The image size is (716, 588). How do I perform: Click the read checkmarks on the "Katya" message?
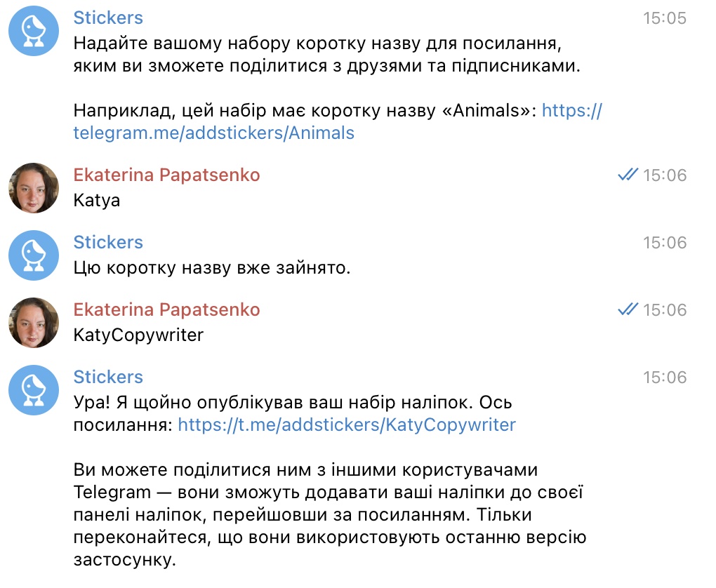tap(627, 175)
